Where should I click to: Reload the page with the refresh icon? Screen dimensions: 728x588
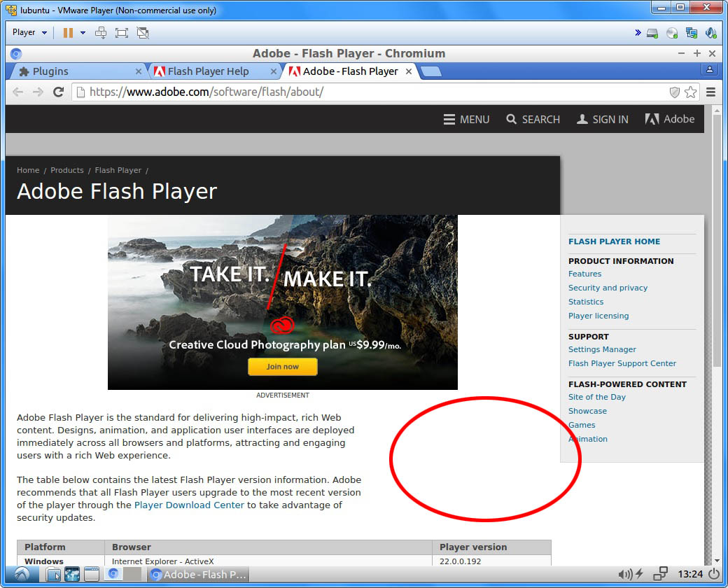(59, 92)
